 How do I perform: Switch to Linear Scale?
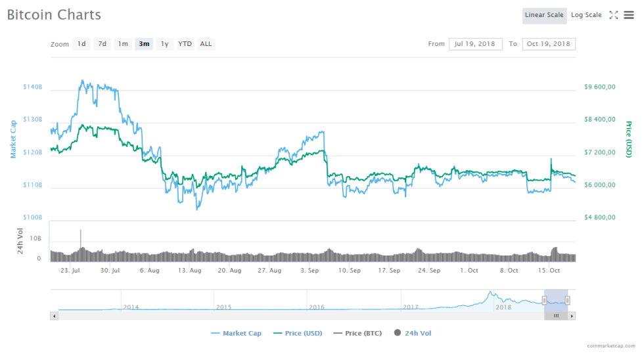(x=544, y=15)
